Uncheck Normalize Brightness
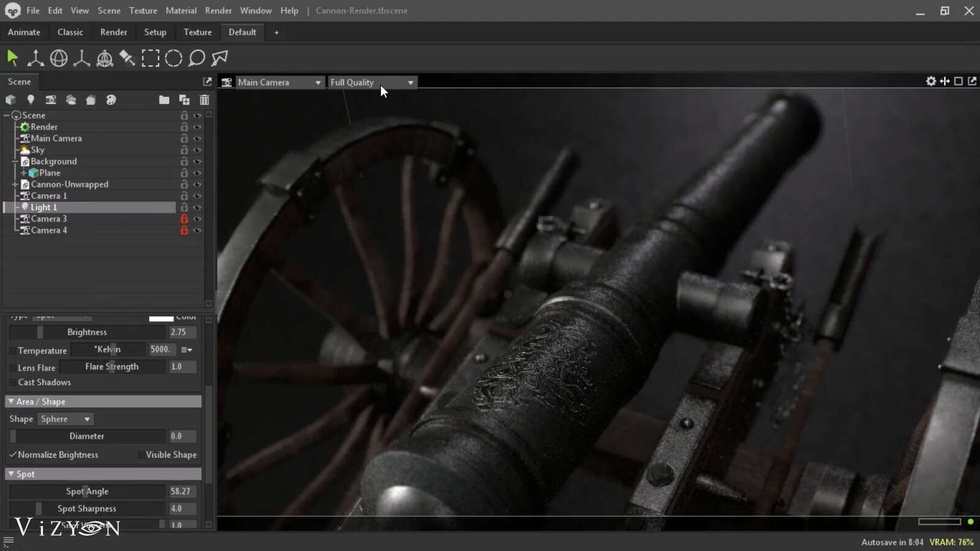 pos(13,455)
